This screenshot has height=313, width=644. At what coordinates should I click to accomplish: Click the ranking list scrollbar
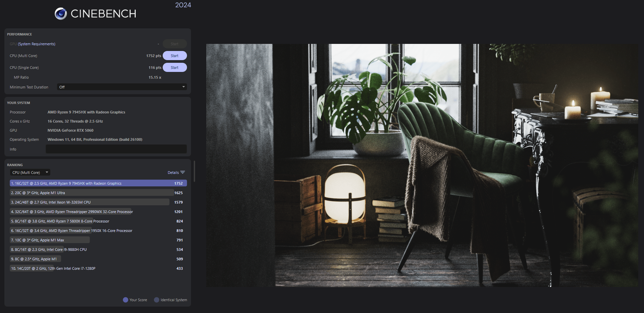(194, 171)
